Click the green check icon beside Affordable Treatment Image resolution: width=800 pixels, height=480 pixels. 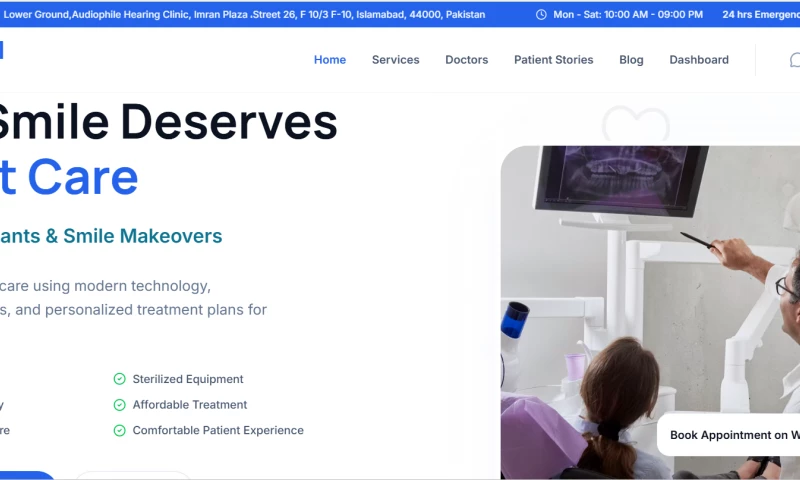(119, 405)
